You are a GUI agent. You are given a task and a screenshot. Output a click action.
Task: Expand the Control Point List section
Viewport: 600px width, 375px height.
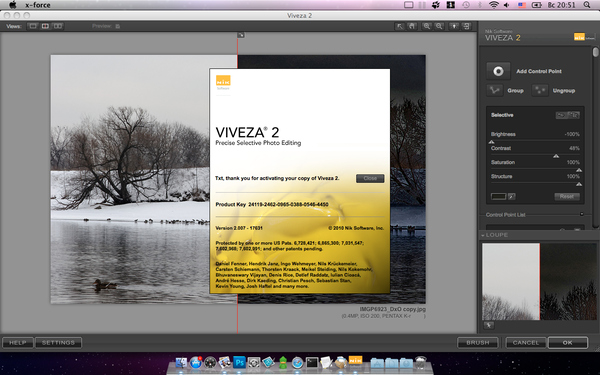pos(582,214)
